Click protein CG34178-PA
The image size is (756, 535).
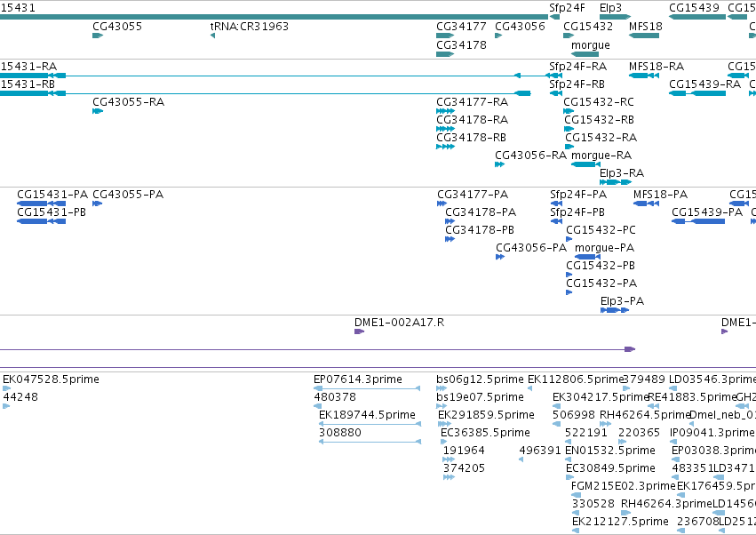(x=481, y=212)
